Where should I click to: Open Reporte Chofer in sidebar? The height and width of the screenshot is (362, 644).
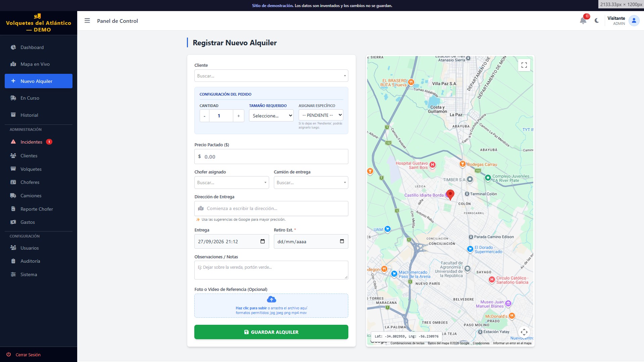click(39, 209)
